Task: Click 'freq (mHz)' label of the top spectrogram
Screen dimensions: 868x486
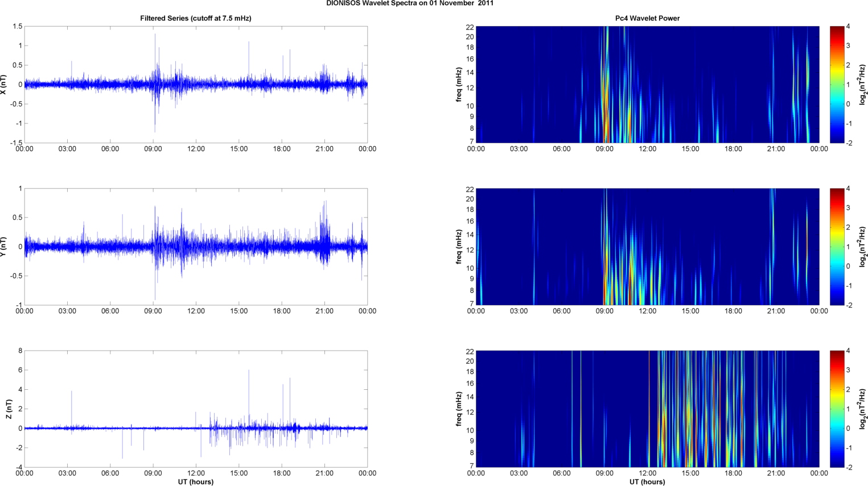Action: tap(459, 85)
